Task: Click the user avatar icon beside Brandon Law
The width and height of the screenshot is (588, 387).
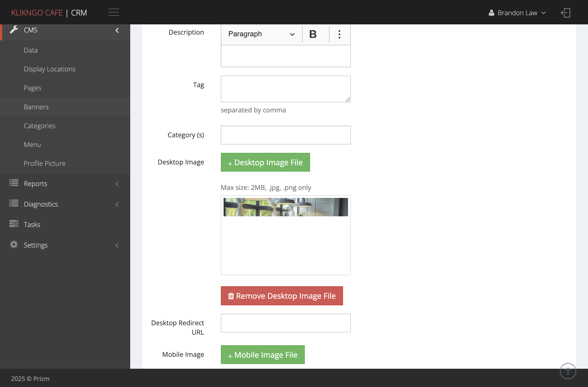Action: (491, 13)
